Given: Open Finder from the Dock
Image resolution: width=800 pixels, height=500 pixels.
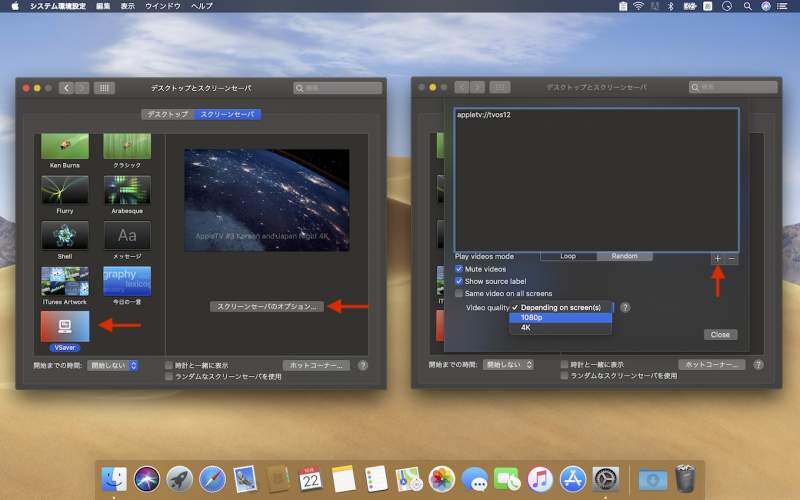Looking at the screenshot, I should [114, 480].
